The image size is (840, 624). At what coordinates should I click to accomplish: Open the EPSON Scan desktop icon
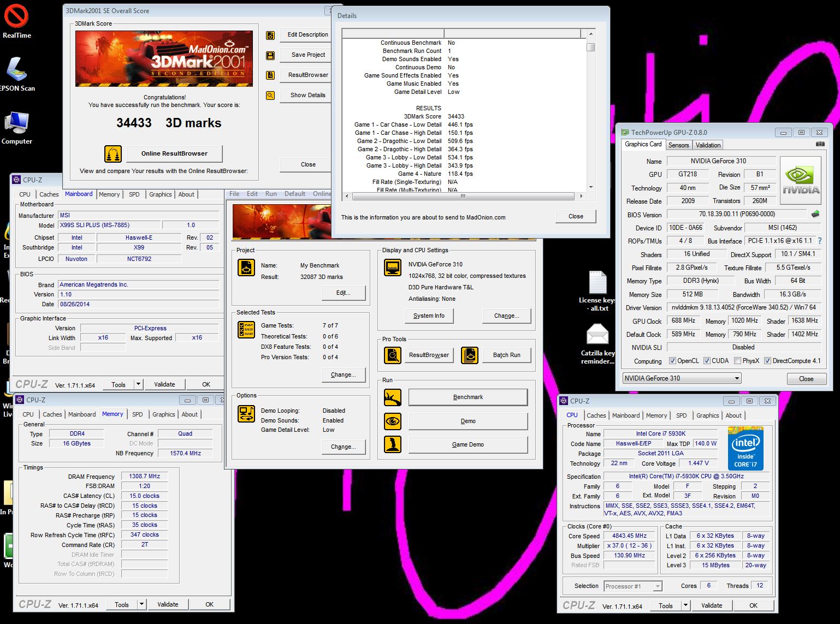tap(17, 69)
